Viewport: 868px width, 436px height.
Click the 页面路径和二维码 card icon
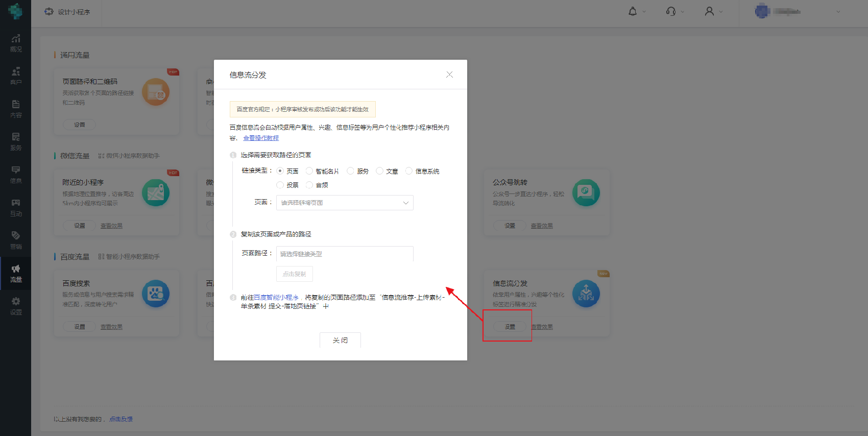click(156, 92)
